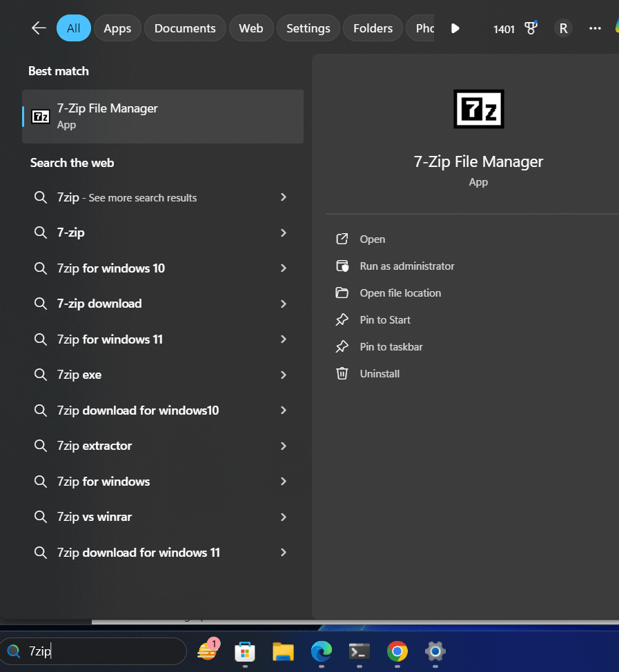
Task: Switch to the Documents filter tab
Action: click(x=185, y=28)
